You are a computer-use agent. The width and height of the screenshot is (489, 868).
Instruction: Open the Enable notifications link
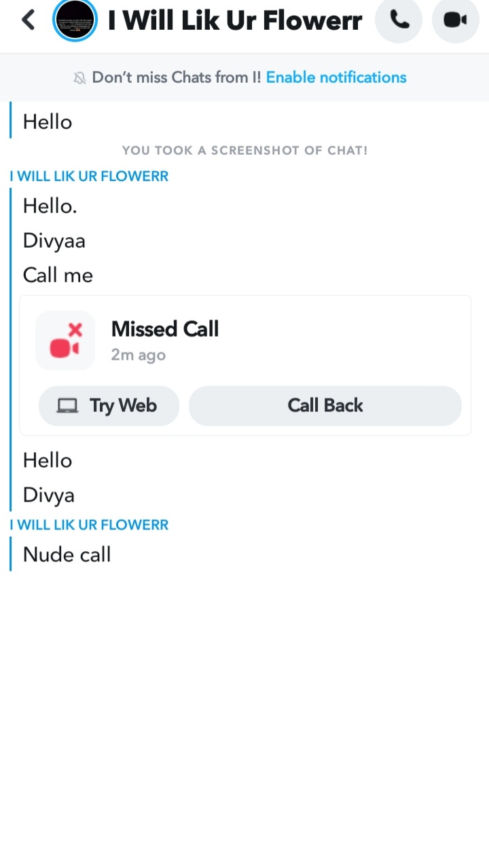[x=336, y=77]
